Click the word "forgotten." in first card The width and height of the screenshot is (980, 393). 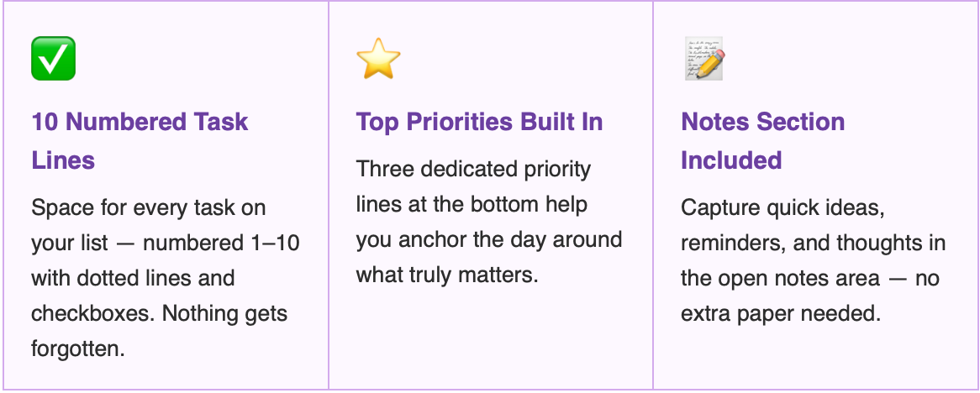[x=78, y=348]
